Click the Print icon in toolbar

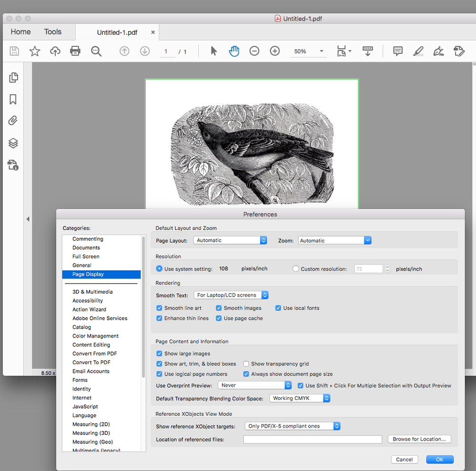[x=75, y=51]
